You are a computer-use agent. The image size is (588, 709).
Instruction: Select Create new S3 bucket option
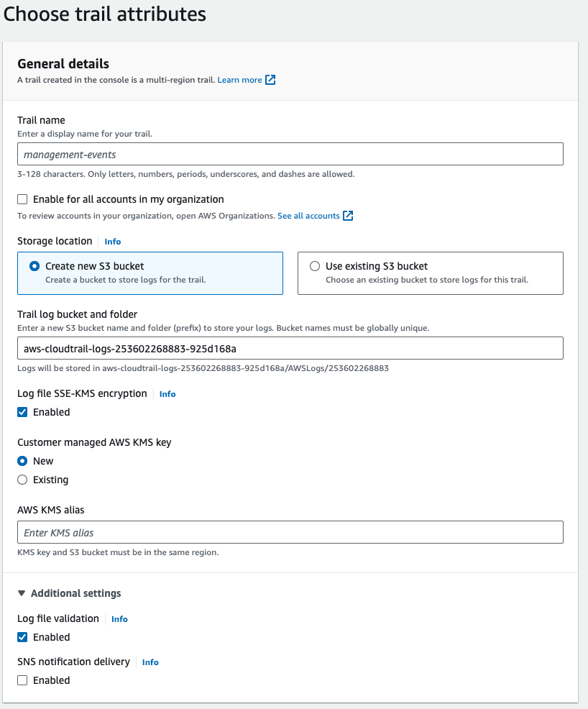point(33,265)
